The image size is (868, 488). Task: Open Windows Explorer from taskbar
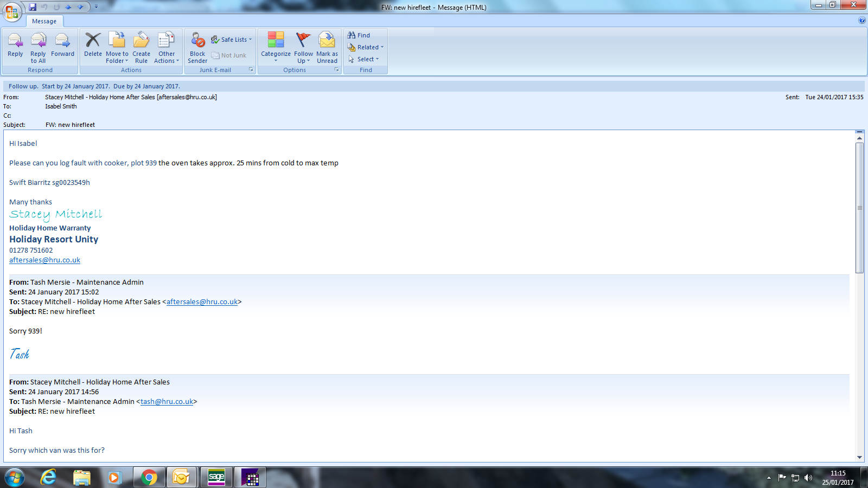[x=81, y=478]
